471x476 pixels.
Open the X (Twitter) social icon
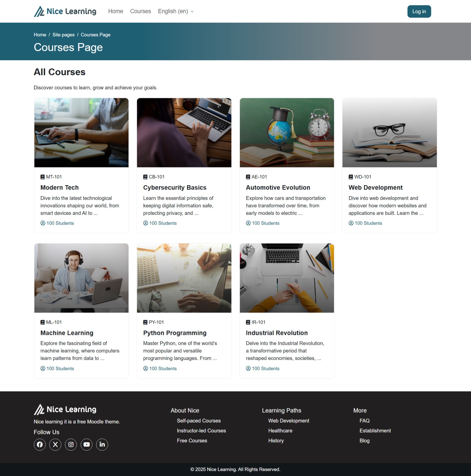pos(55,444)
